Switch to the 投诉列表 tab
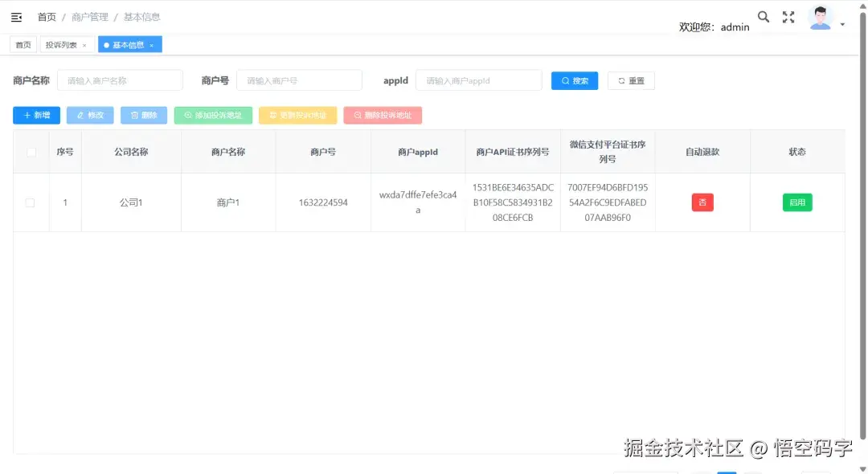This screenshot has height=474, width=868. pos(60,44)
